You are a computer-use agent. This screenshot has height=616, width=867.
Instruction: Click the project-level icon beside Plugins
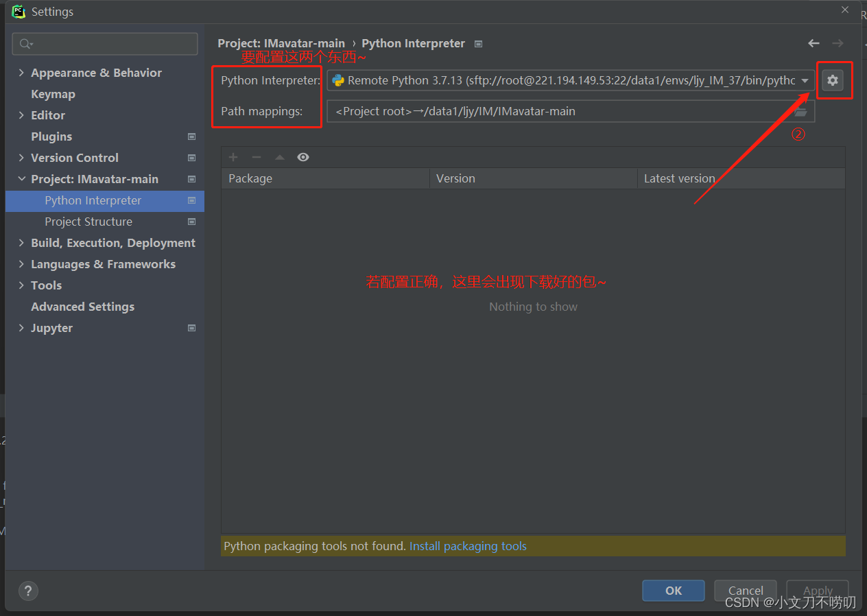191,137
